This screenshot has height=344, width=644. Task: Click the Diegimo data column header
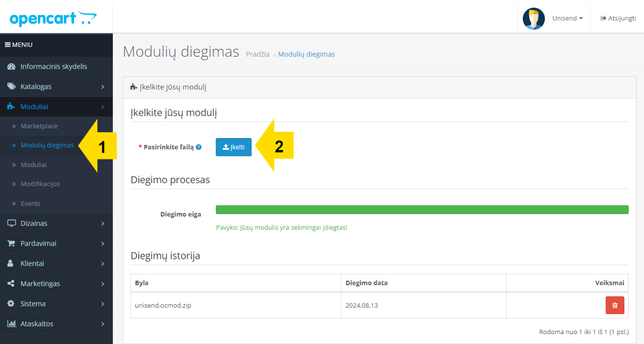423,283
